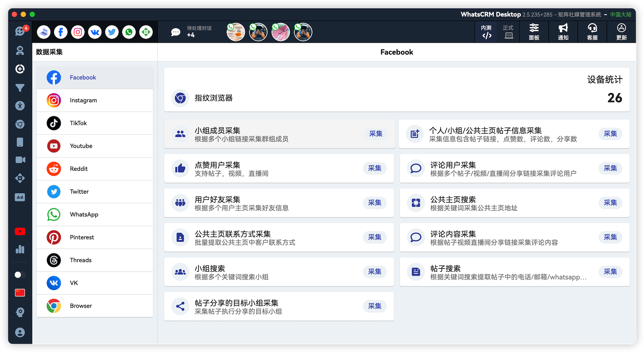Click the Chrome browser icon in the left sidebar

tap(20, 124)
